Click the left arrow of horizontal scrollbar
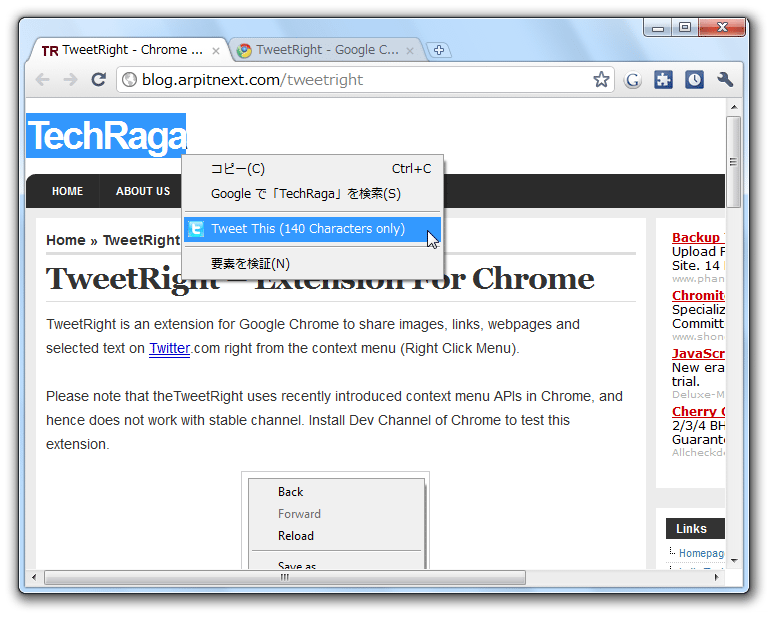The height and width of the screenshot is (617, 772). click(x=33, y=577)
